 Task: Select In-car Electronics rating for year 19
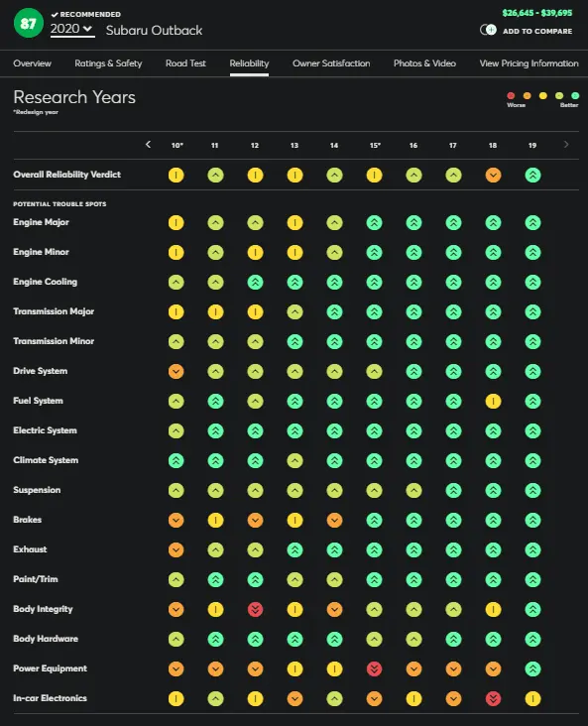(532, 698)
